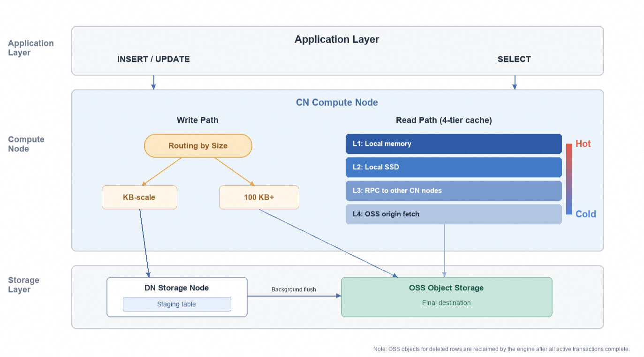
Task: Click the Final destination text
Action: click(446, 303)
